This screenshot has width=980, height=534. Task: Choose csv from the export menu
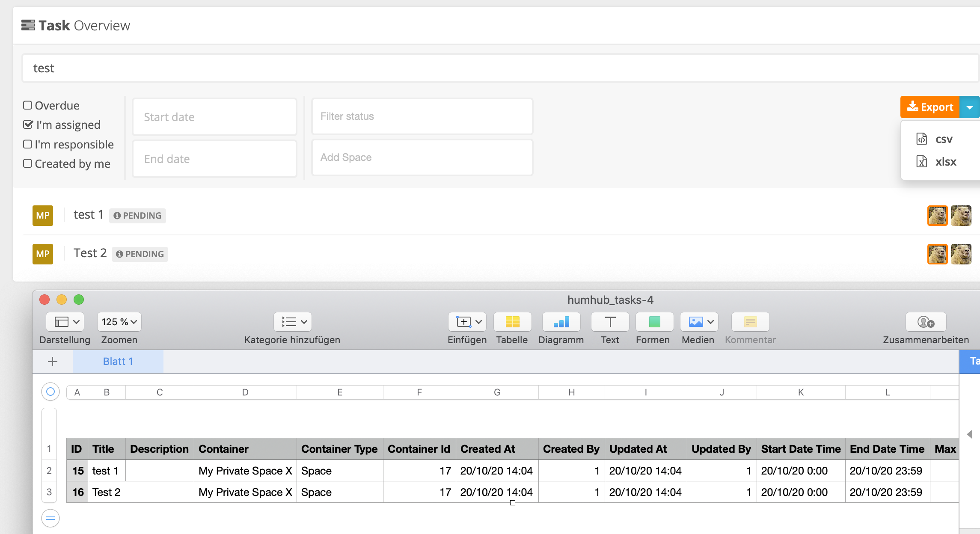click(x=943, y=139)
